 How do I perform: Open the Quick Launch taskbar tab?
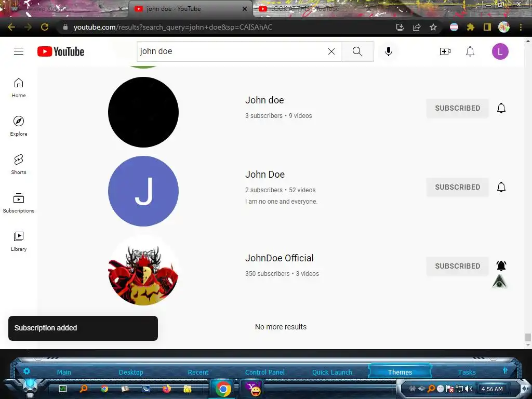coord(332,372)
